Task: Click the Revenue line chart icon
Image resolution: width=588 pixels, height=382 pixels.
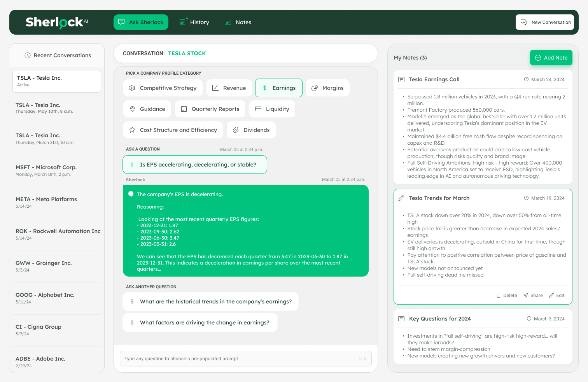Action: coord(215,88)
